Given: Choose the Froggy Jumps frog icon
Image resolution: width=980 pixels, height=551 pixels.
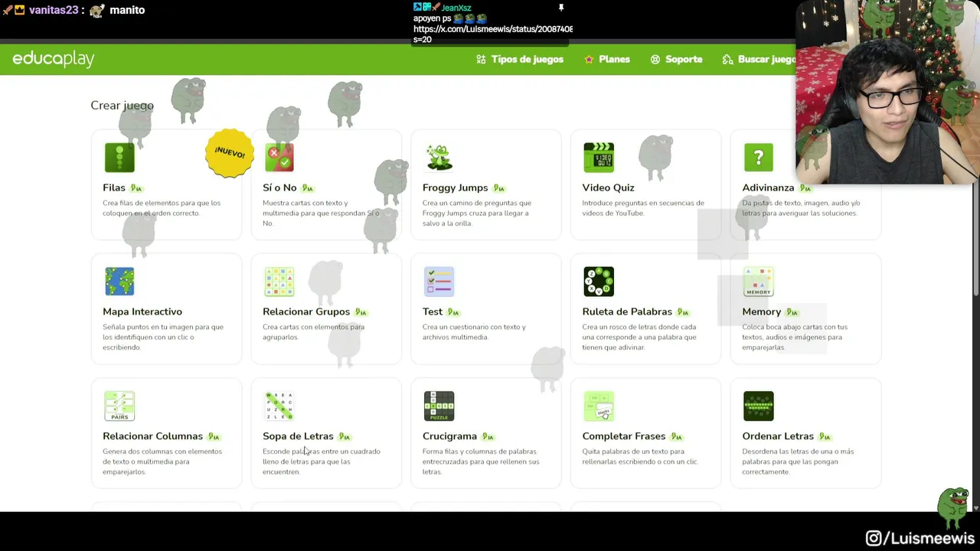Looking at the screenshot, I should click(439, 158).
